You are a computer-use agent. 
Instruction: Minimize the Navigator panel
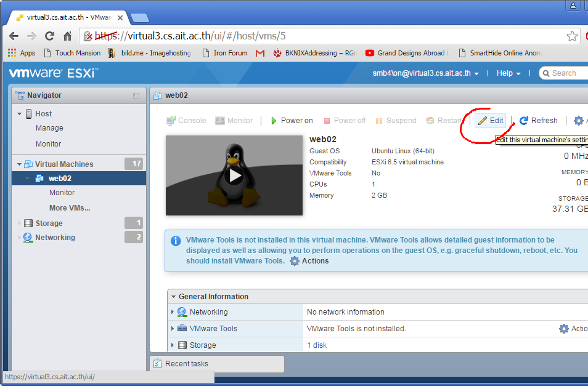[x=136, y=96]
